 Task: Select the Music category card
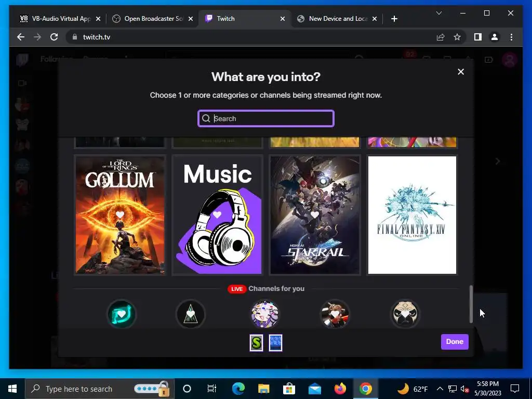pyautogui.click(x=218, y=215)
